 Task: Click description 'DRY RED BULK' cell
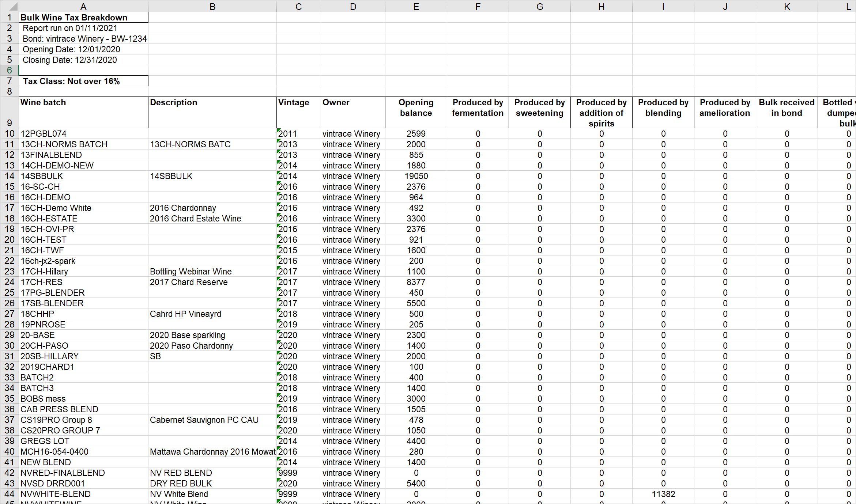pyautogui.click(x=212, y=484)
